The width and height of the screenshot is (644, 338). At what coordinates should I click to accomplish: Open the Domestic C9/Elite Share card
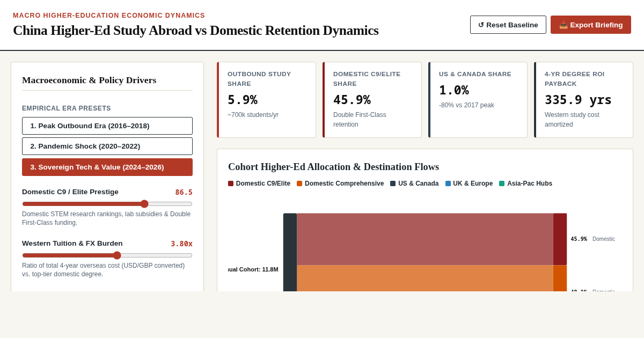click(372, 100)
